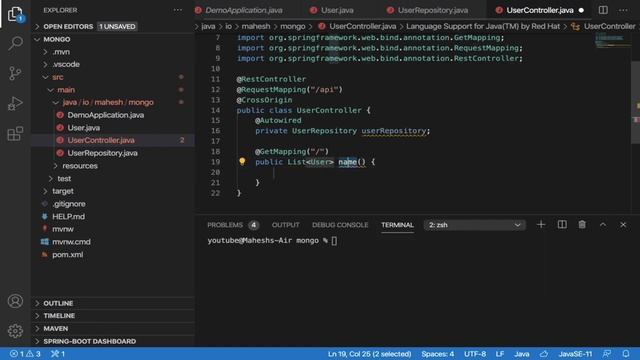This screenshot has height=360, width=640.
Task: Open the Source Control view
Action: click(x=15, y=73)
